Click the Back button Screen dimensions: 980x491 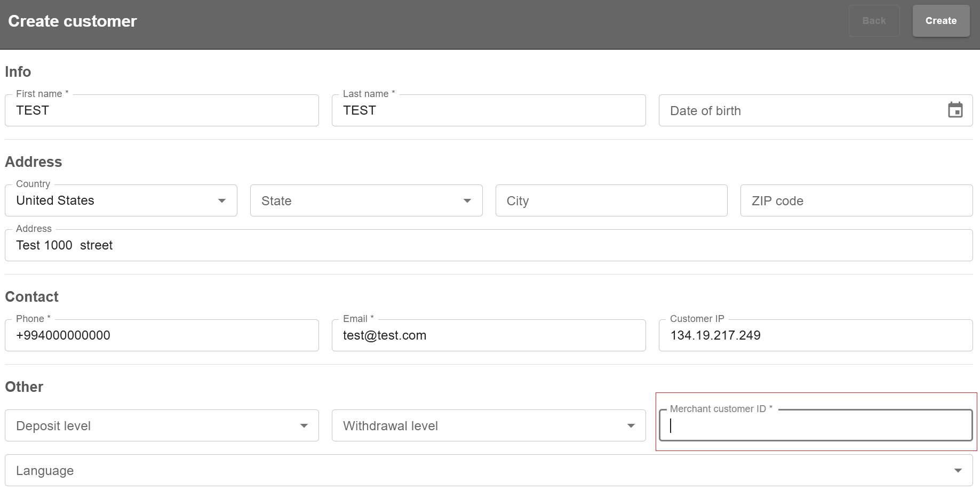[874, 21]
